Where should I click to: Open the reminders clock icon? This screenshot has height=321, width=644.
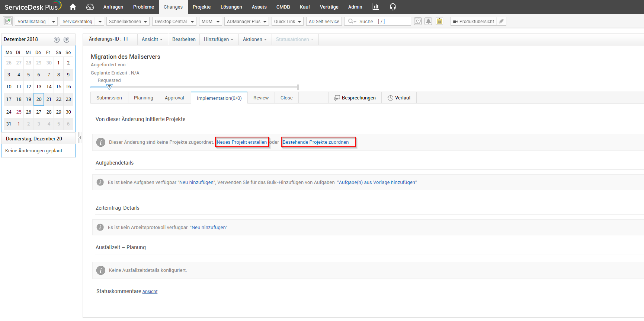(418, 21)
